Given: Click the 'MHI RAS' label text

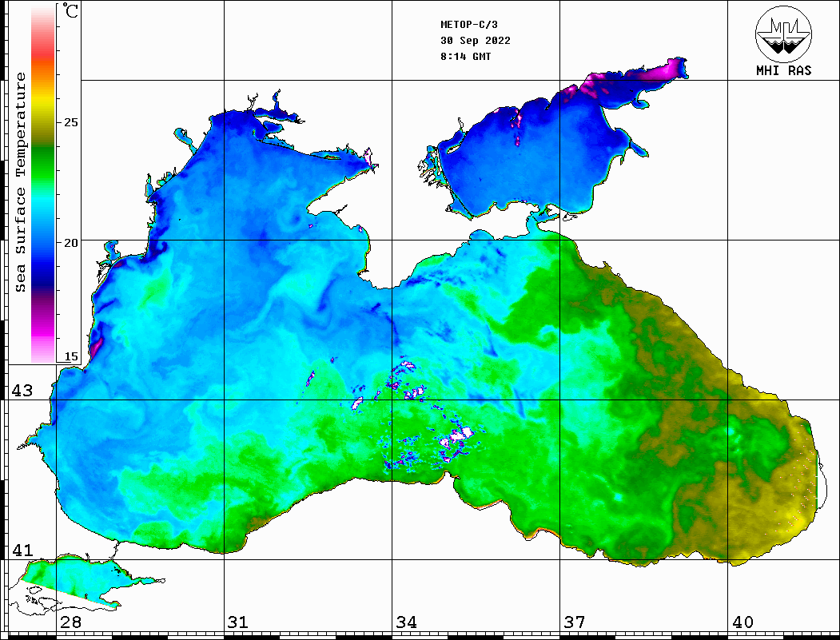Looking at the screenshot, I should 784,70.
